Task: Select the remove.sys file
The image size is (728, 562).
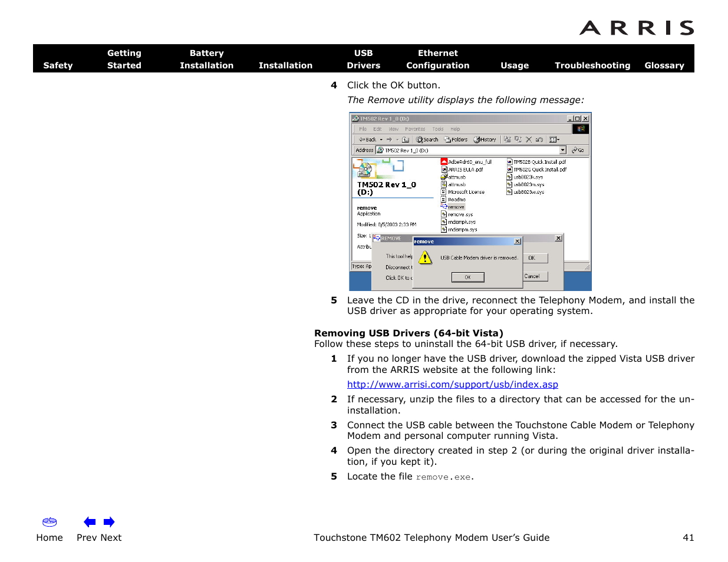Action: tap(457, 214)
